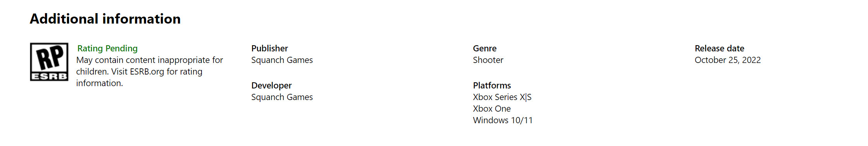Select the Squanch Games developer name
The image size is (868, 146).
coord(282,97)
